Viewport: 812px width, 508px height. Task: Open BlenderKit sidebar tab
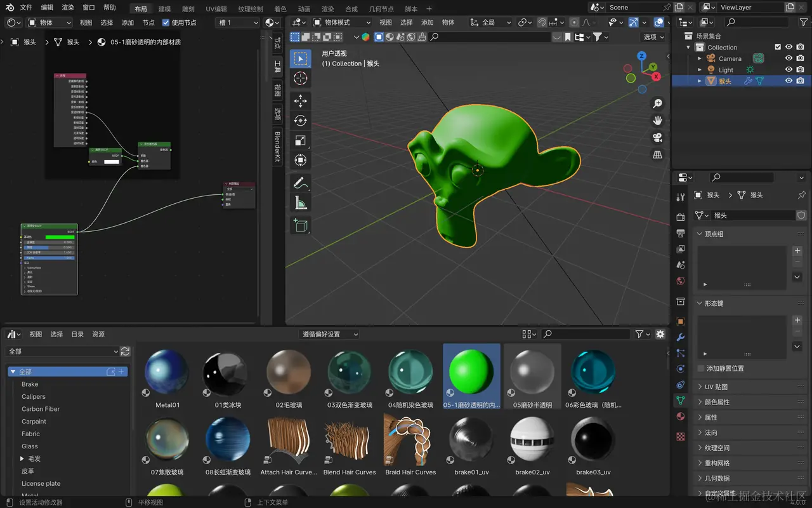(277, 147)
